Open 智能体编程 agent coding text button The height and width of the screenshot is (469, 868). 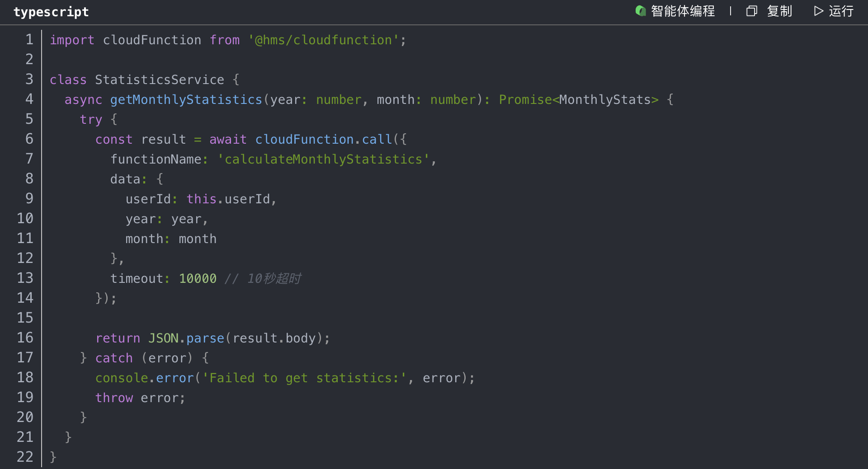(x=683, y=11)
